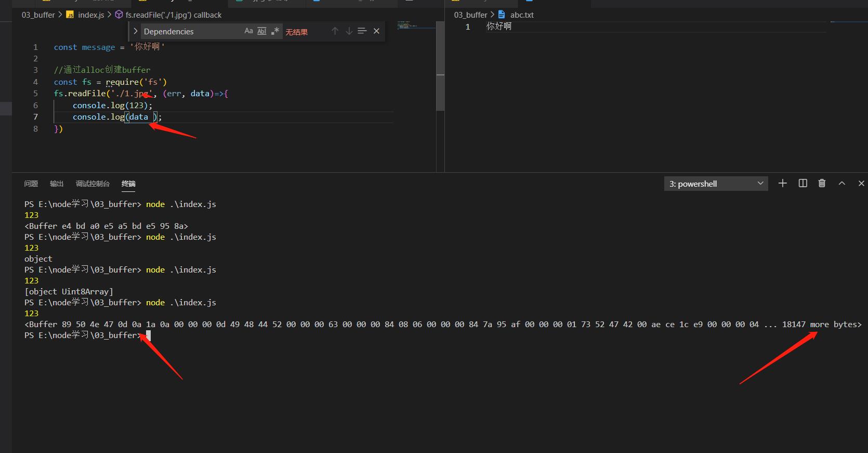
Task: Click '<Buffer e4 bd a0' output in terminal
Action: pyautogui.click(x=106, y=226)
